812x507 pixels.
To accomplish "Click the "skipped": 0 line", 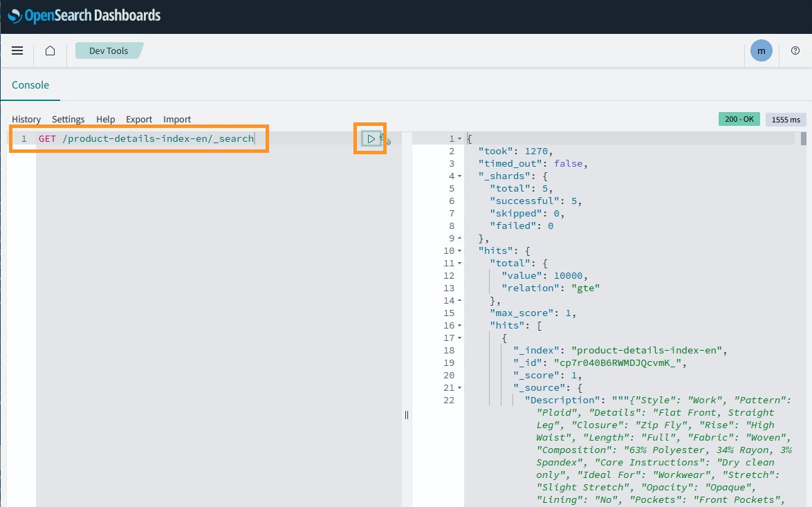I will [527, 213].
